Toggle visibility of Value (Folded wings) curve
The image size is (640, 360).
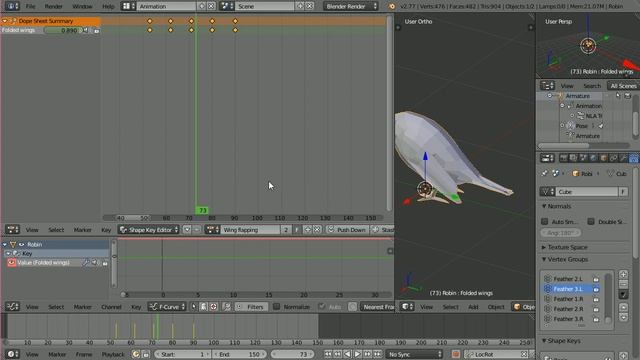11,263
